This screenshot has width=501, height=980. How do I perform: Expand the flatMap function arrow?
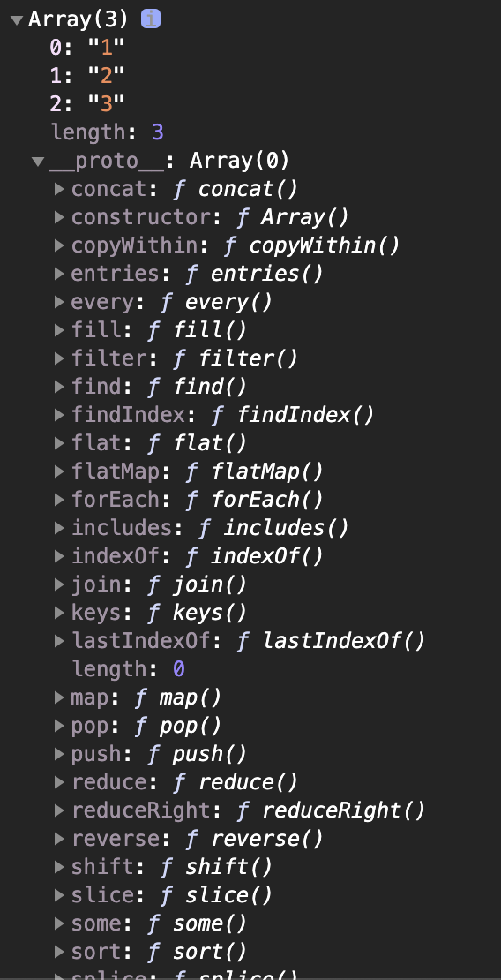pos(59,471)
